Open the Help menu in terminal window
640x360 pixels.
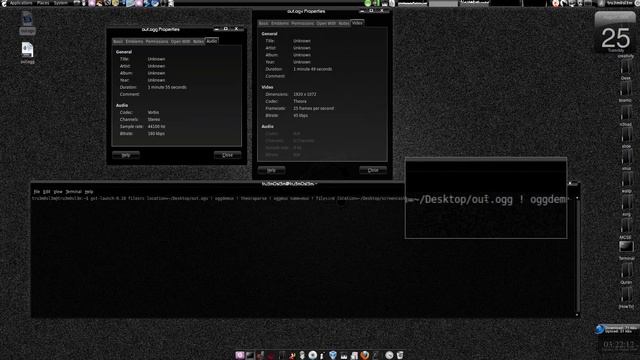pyautogui.click(x=89, y=191)
